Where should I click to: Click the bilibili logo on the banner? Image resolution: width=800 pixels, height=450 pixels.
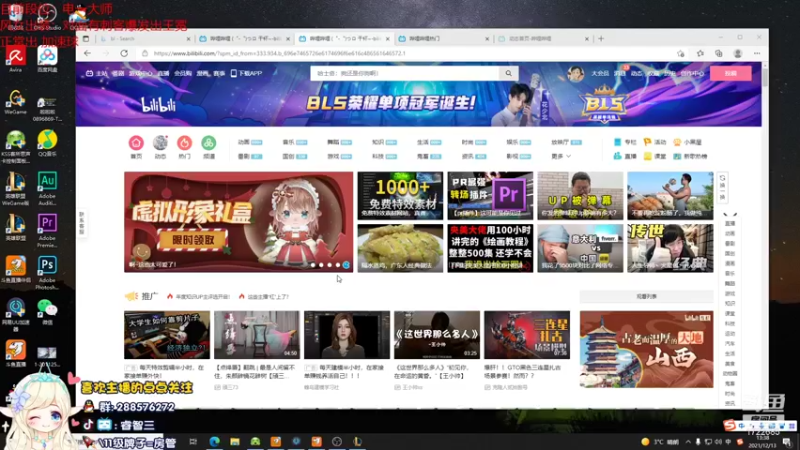pyautogui.click(x=159, y=105)
